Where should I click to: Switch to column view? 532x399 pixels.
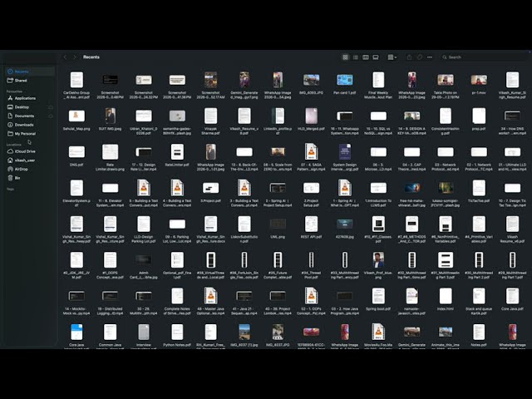click(366, 57)
